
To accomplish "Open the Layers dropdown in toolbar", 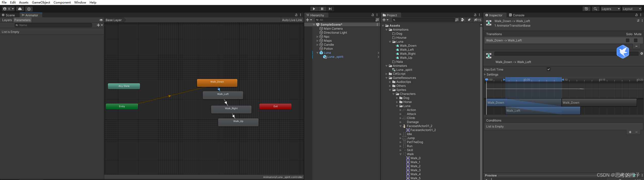I will [610, 9].
